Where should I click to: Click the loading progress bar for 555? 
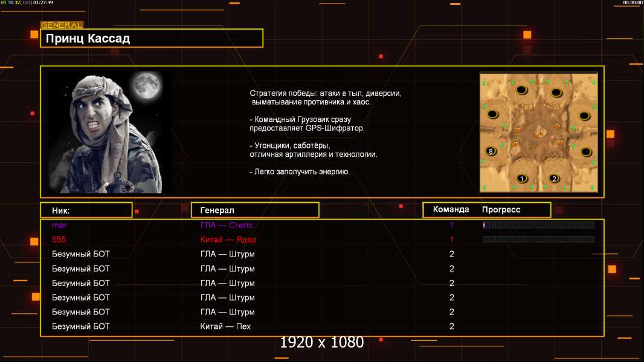pos(538,240)
